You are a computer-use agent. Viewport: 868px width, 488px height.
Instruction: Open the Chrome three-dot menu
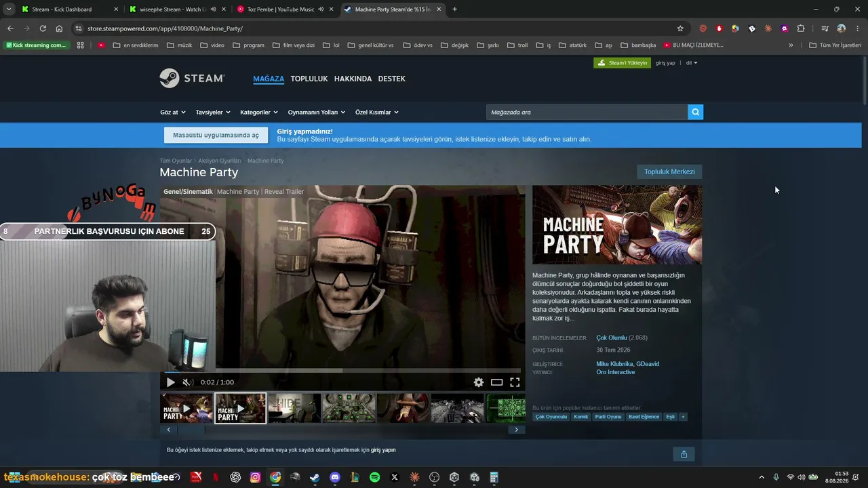(857, 28)
